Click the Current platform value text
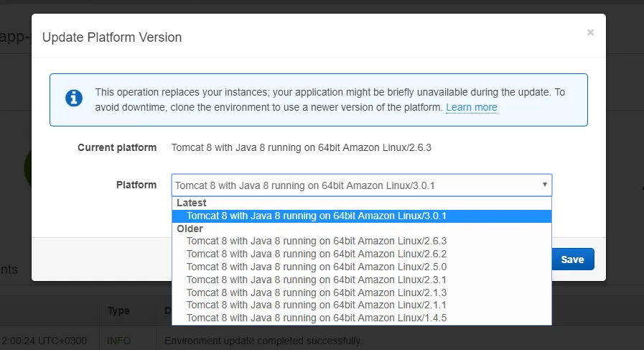Screen dimensions: 644x350 [x=301, y=147]
